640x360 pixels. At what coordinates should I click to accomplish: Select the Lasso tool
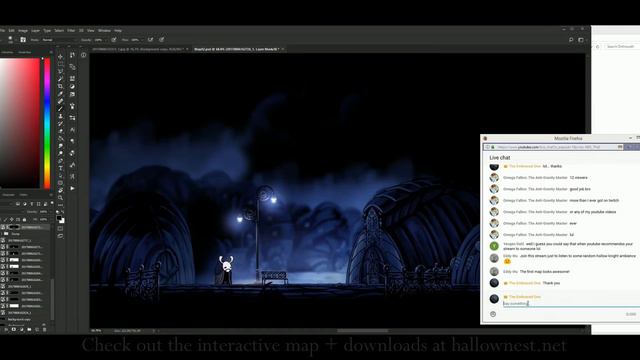60,71
